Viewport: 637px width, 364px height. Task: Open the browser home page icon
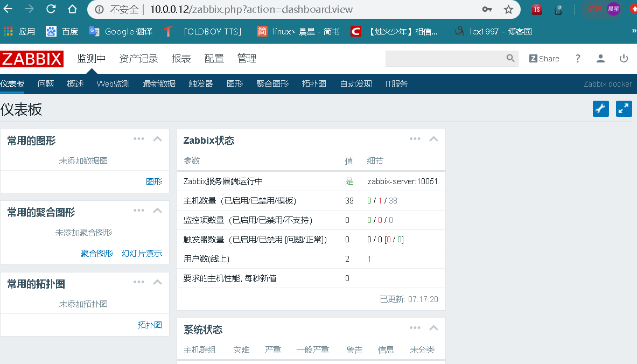(72, 9)
